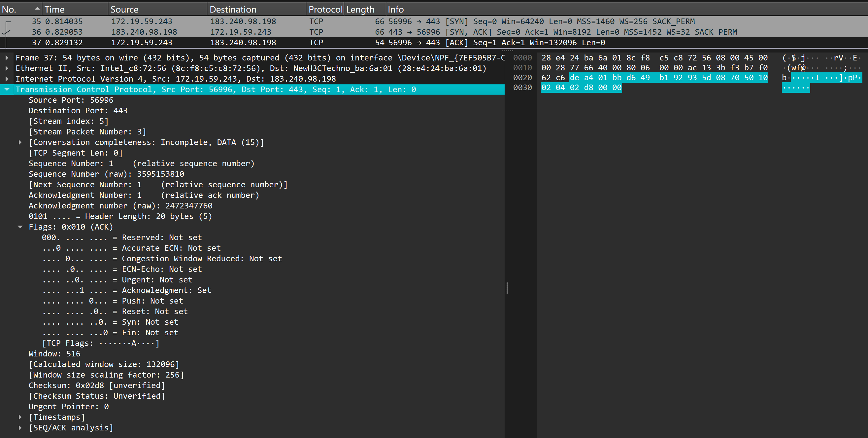Select the Checksum 0x02d8 field
Screen dimensions: 868x438
97,385
